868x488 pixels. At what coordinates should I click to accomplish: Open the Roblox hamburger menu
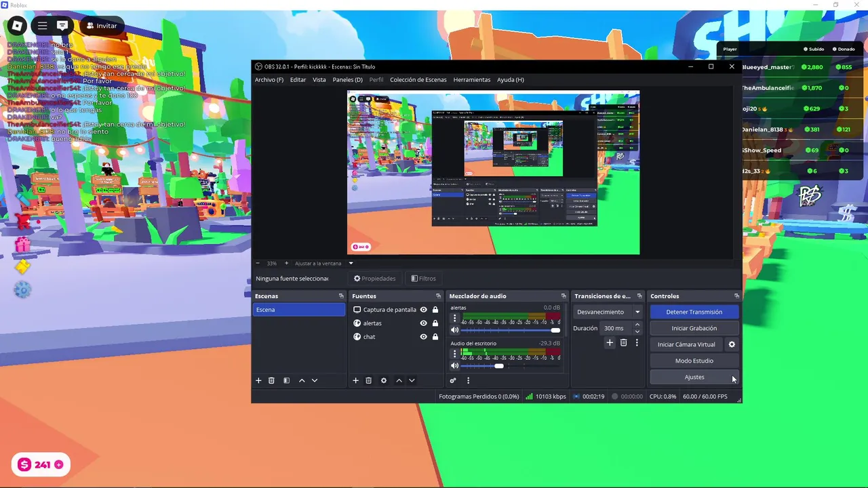tap(42, 26)
